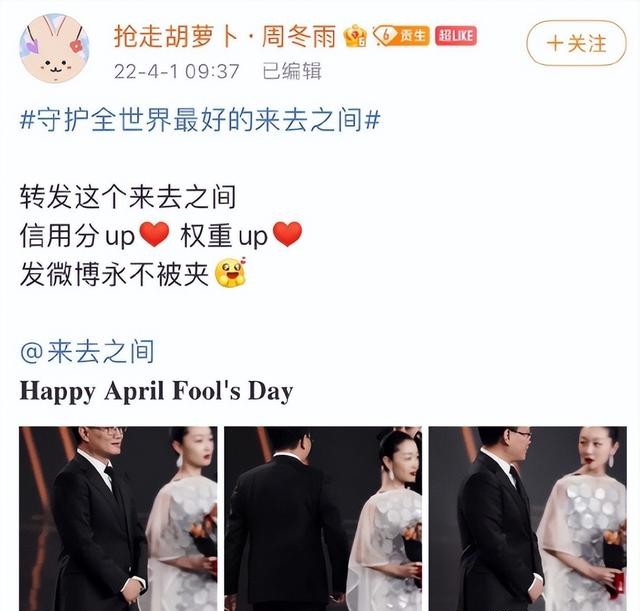This screenshot has width=640, height=611.
Task: Open the username 抢走胡萝卜·周冬雨 profile
Action: click(x=224, y=36)
